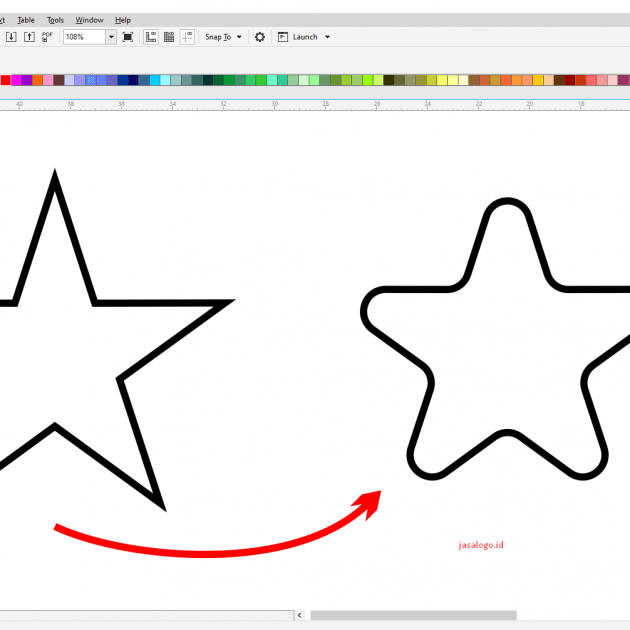Pick the red swatch in the palette
This screenshot has height=630, width=630.
coord(6,80)
